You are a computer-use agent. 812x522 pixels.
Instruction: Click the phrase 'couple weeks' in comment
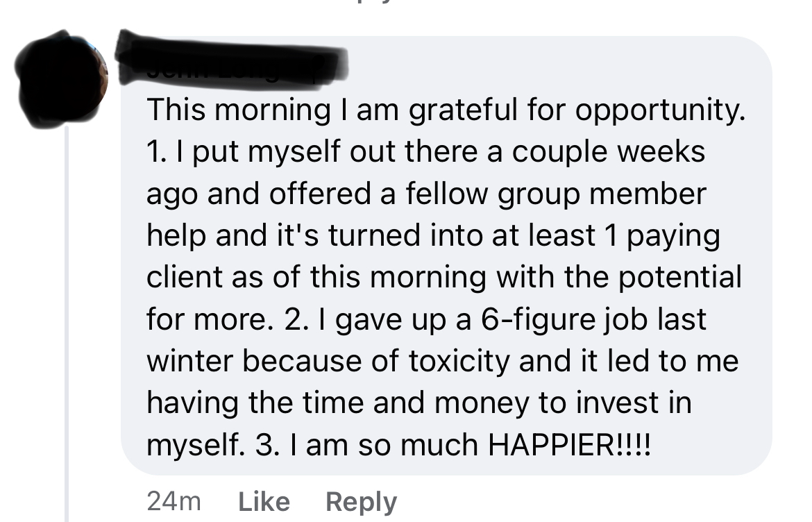point(609,153)
